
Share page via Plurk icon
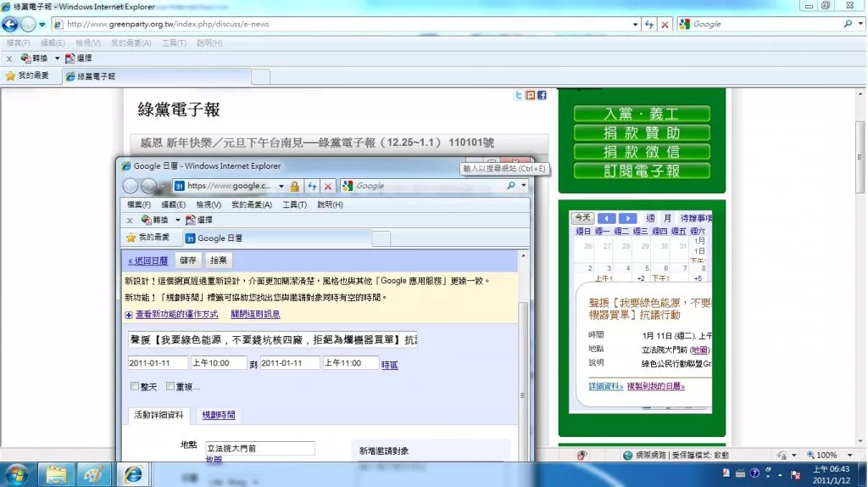(x=531, y=95)
